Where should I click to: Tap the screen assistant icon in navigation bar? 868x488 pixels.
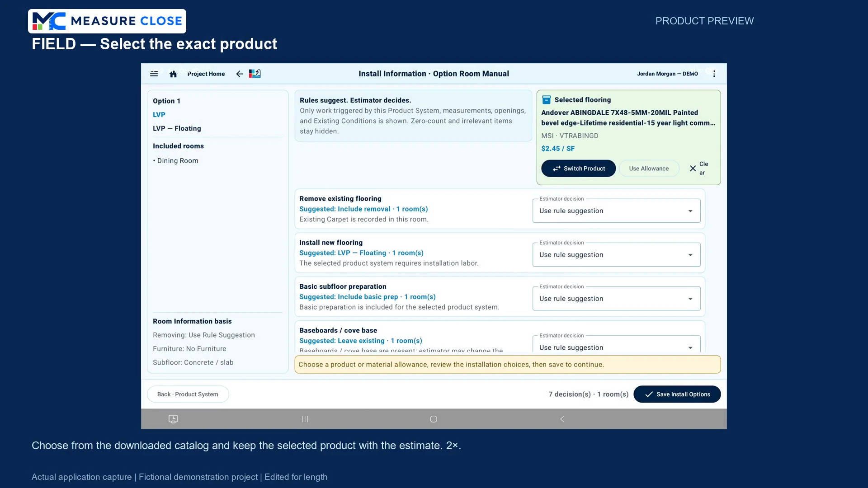click(x=173, y=419)
